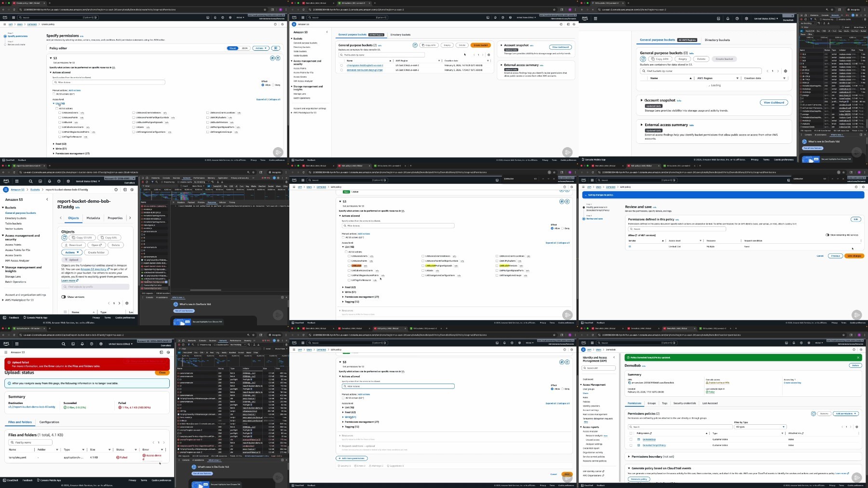Expand External access summary on the Loading S3 page
Screen dimensions: 868x488
click(x=641, y=125)
